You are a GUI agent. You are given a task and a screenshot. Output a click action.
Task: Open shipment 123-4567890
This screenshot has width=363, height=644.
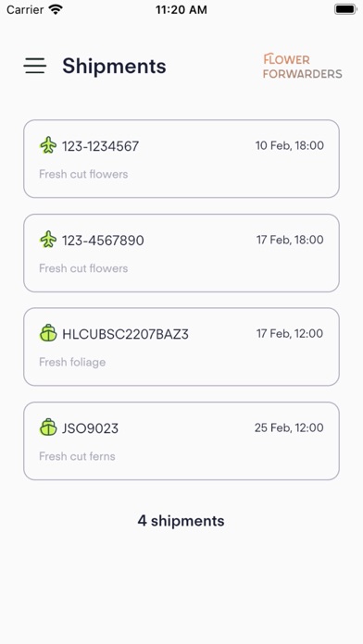pos(181,253)
